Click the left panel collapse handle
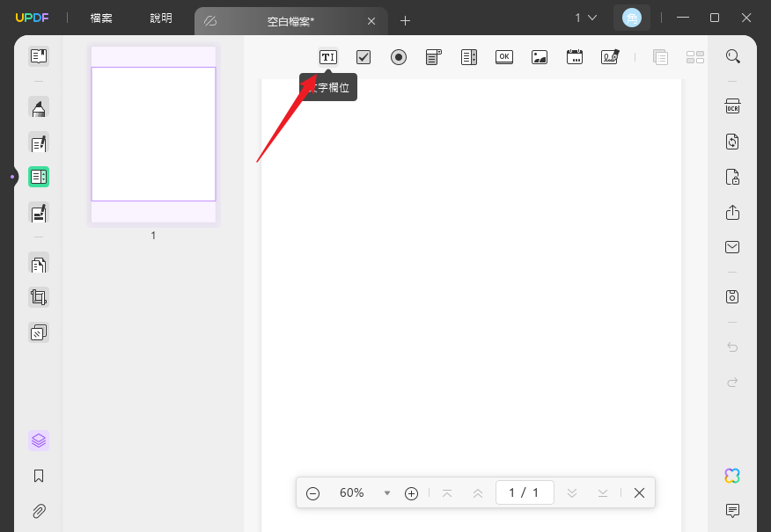Image resolution: width=771 pixels, height=532 pixels. (12, 177)
